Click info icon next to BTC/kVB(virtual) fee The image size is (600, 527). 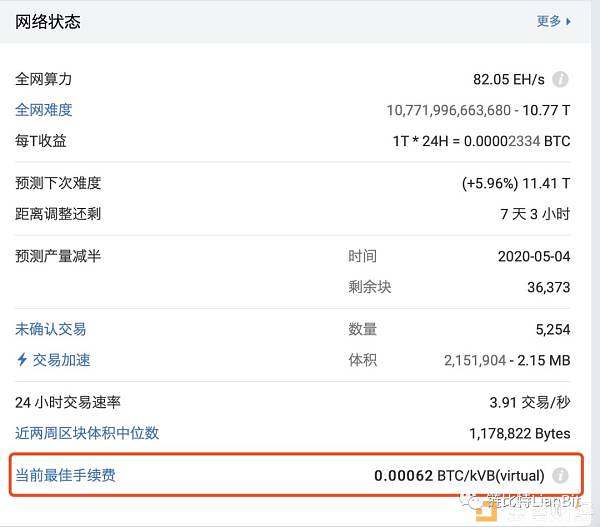coord(561,476)
